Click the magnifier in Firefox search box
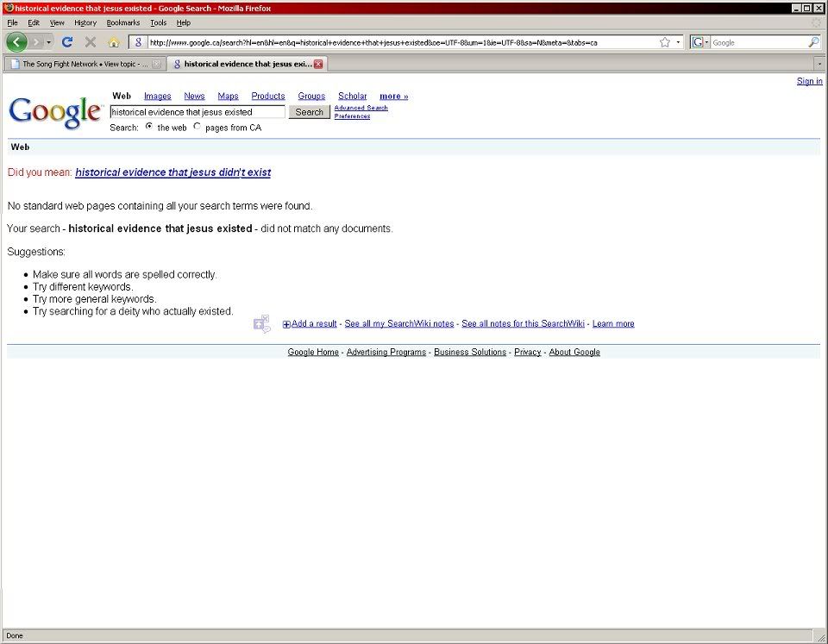 (813, 42)
